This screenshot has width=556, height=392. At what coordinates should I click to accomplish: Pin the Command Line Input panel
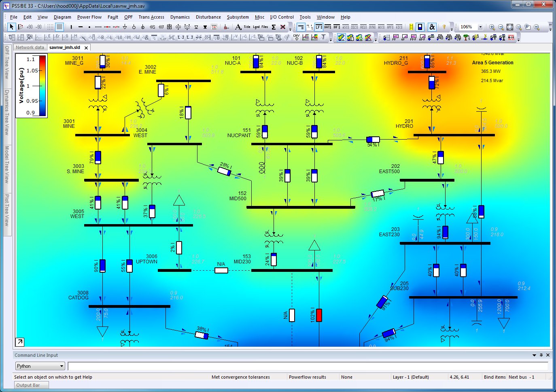pos(541,355)
